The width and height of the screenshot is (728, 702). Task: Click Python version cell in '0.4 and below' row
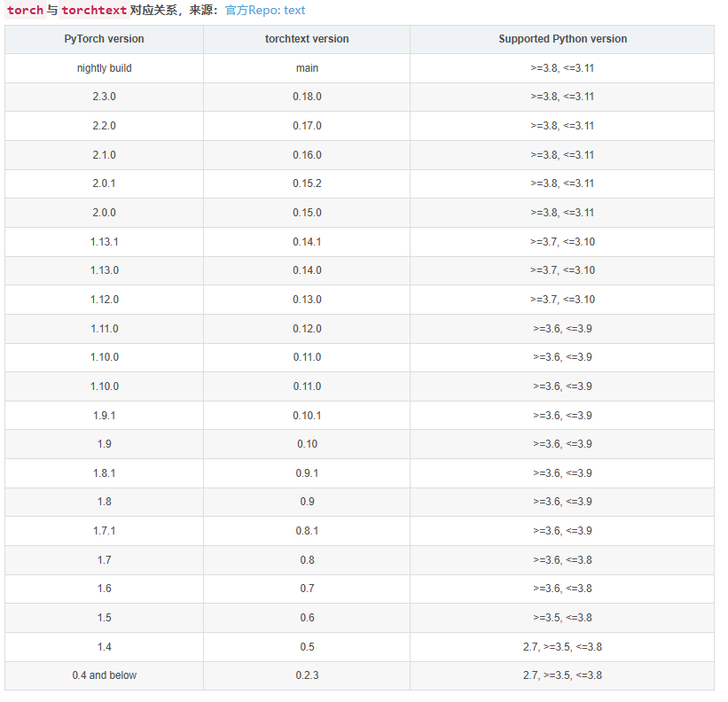click(562, 675)
